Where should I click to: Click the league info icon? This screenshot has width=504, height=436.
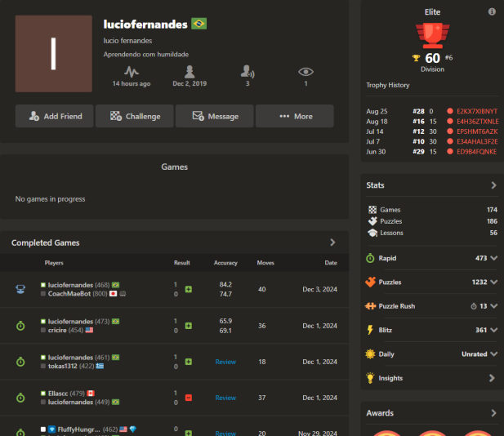click(x=492, y=12)
